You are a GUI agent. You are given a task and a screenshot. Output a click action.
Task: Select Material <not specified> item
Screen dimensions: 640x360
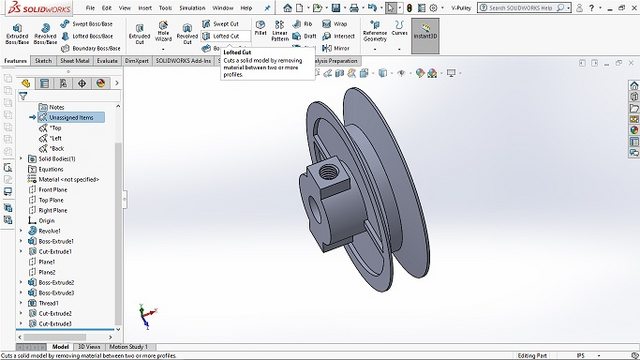pos(63,180)
